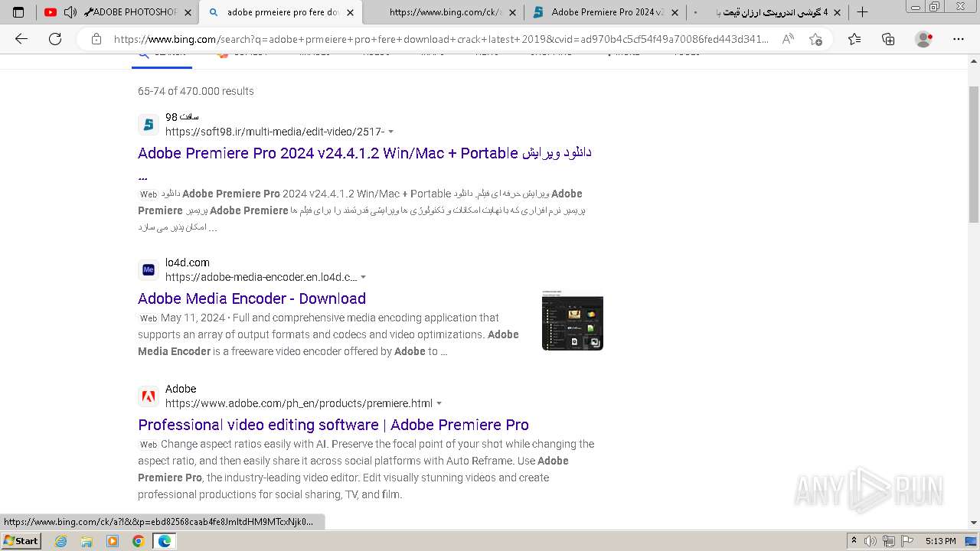Image resolution: width=980 pixels, height=551 pixels.
Task: Close the Adobe Premiere Pro 2024 tab
Action: click(675, 12)
